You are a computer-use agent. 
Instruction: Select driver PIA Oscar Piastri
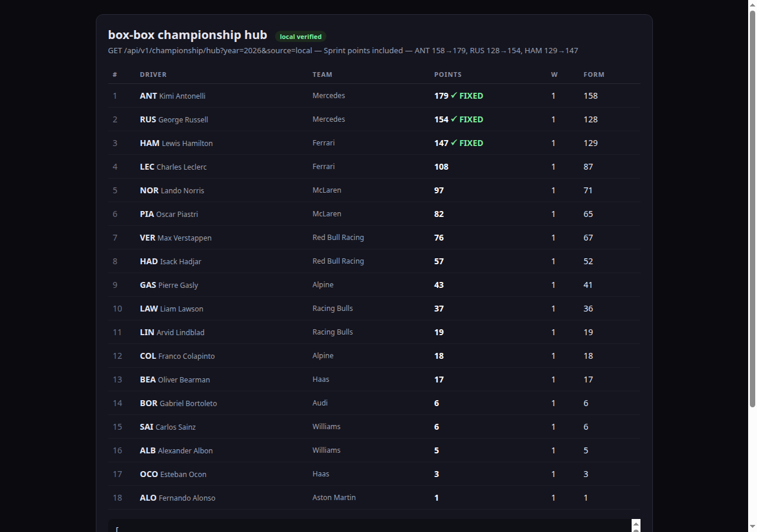(x=169, y=214)
